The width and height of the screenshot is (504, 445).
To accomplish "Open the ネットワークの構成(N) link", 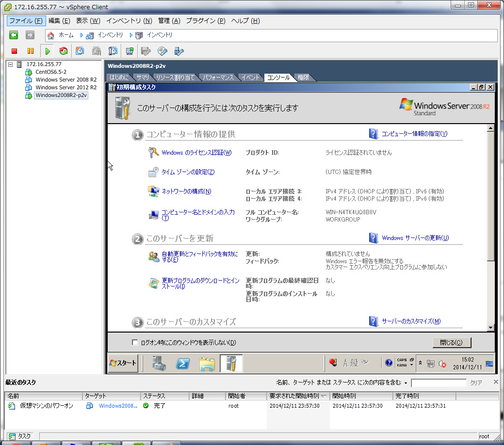I will tap(186, 191).
